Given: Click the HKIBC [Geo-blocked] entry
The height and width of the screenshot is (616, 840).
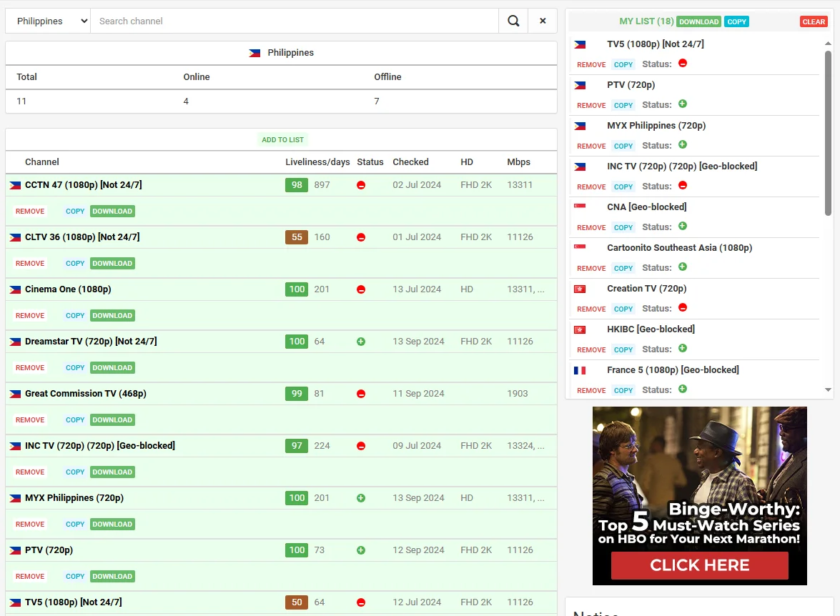Looking at the screenshot, I should click(651, 329).
